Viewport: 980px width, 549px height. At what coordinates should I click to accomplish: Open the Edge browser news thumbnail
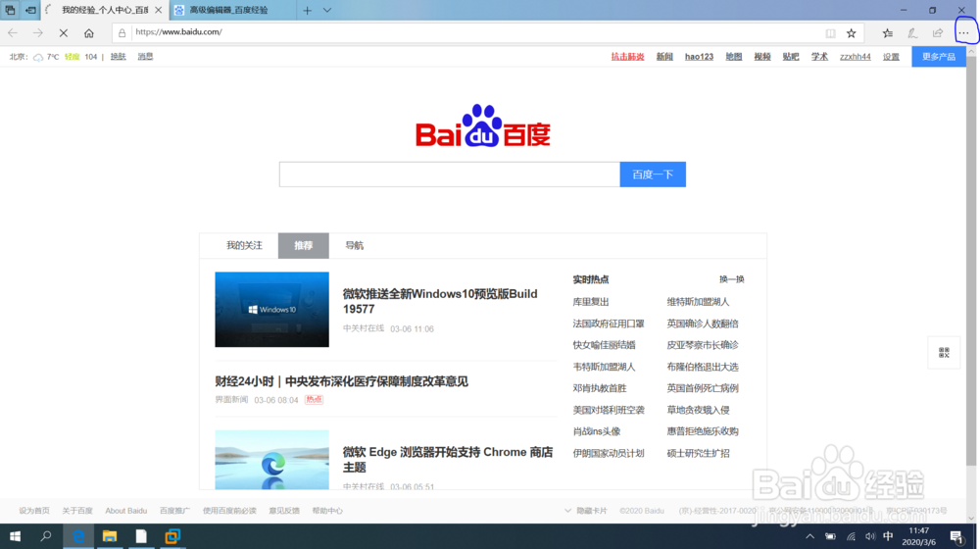coord(271,460)
